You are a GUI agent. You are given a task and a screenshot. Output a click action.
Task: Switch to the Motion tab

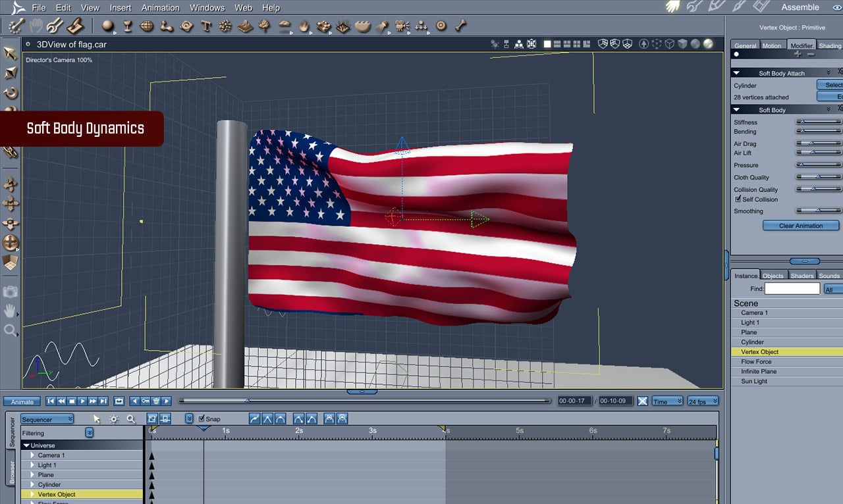coord(771,45)
